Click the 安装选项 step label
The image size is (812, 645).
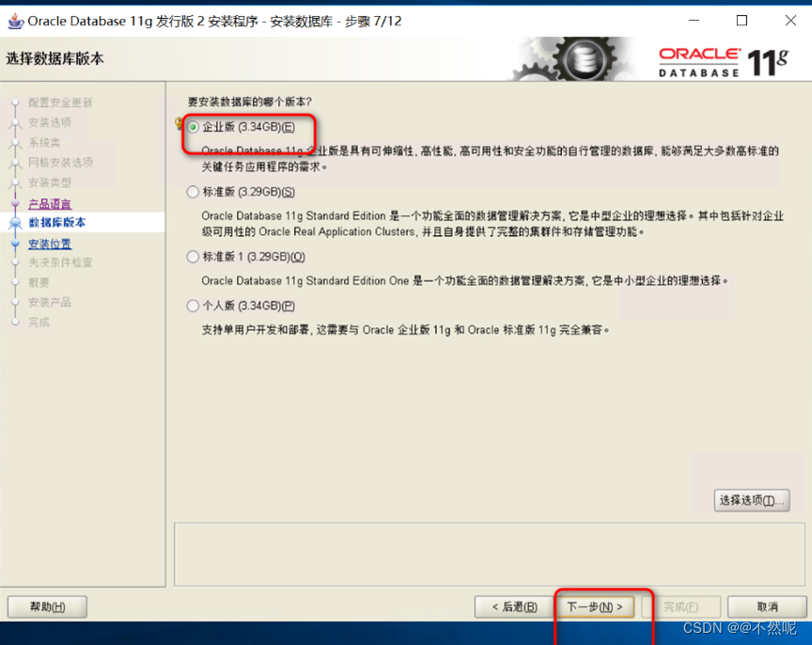[50, 123]
